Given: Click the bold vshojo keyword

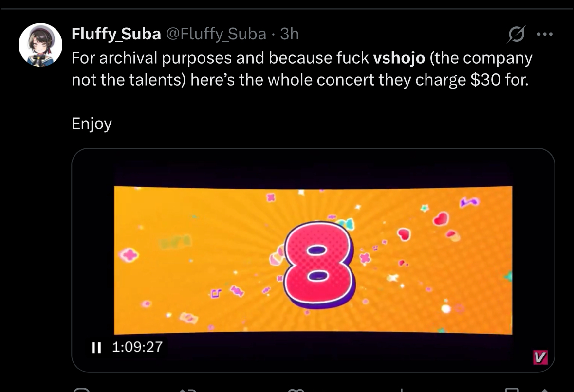Looking at the screenshot, I should click(x=399, y=58).
